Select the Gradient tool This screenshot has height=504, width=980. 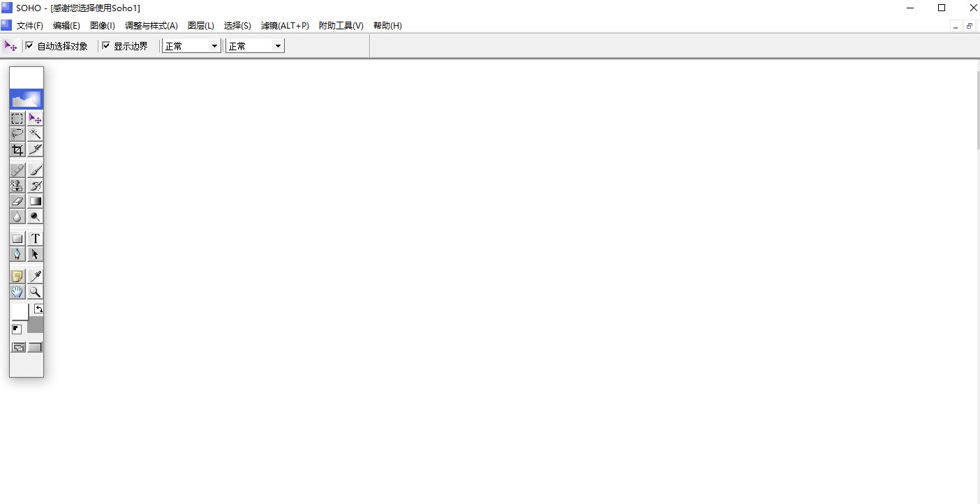click(35, 201)
